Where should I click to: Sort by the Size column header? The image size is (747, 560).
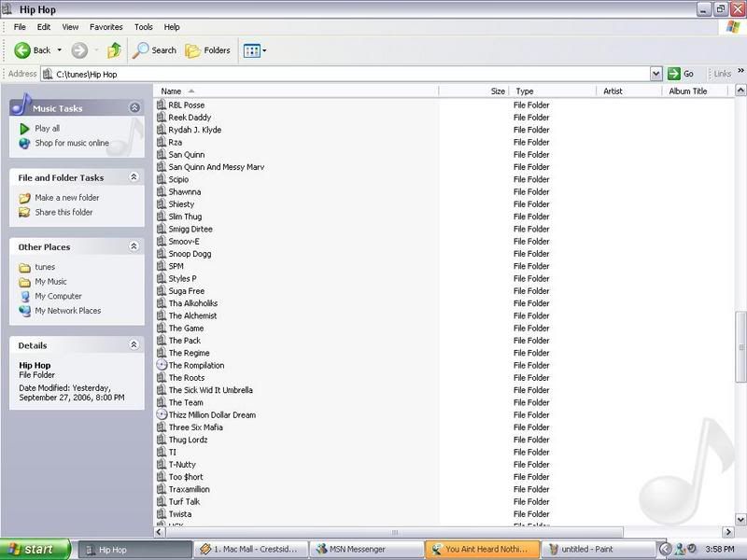[474, 91]
